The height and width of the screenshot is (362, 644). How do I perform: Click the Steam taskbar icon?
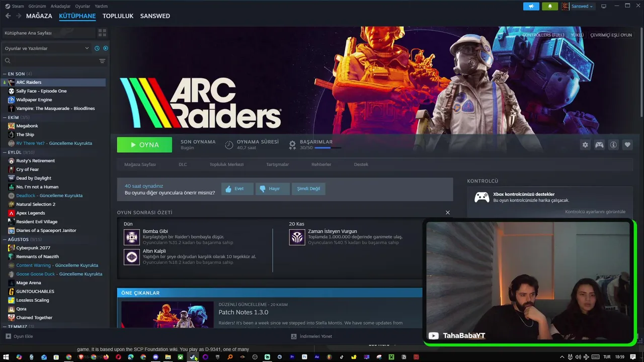click(x=193, y=357)
